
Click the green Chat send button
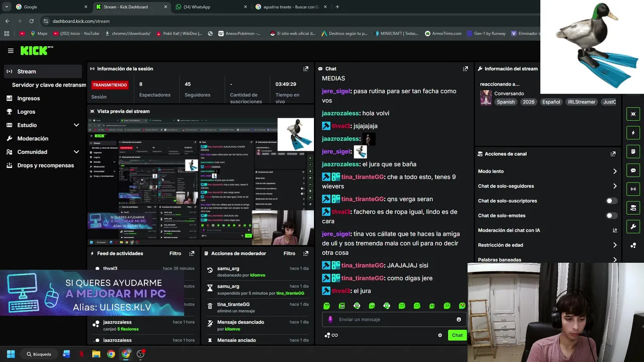(x=457, y=335)
